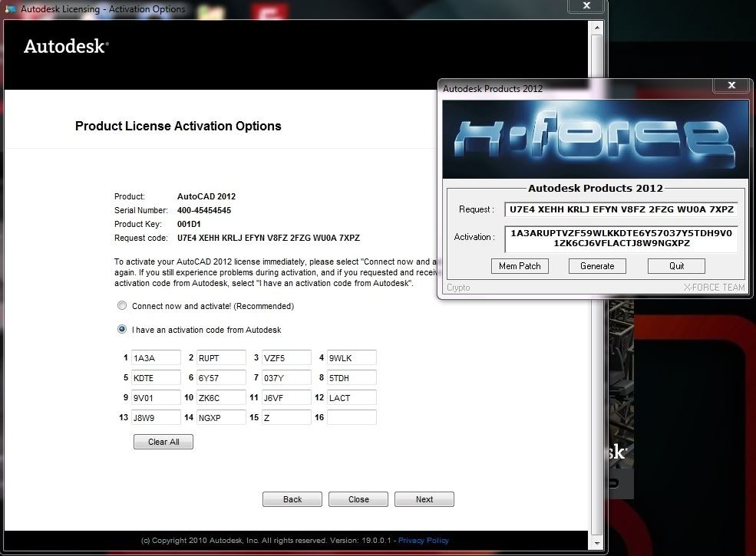Click activation code field 5 containing KDTE

(x=156, y=377)
